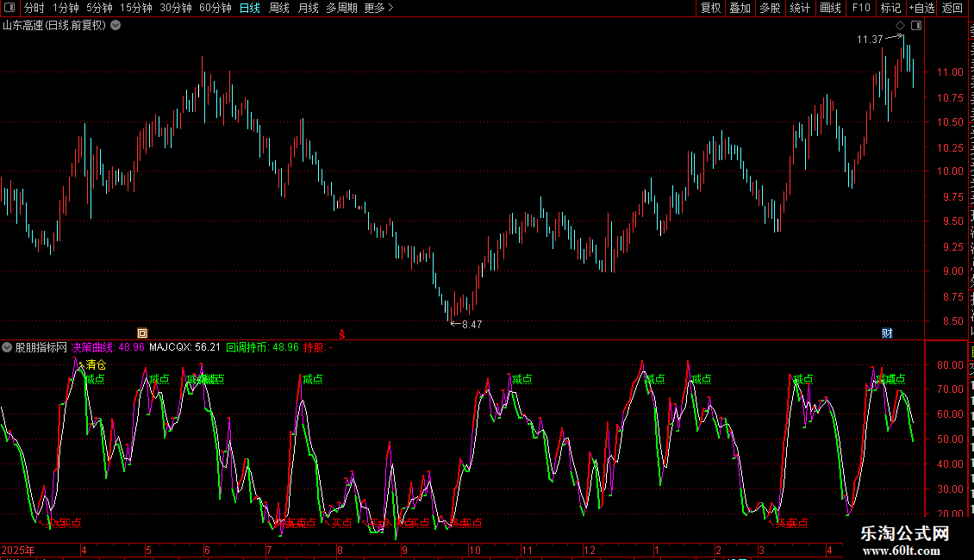The height and width of the screenshot is (560, 974).
Task: Click the 8.47 low price label
Action: (x=471, y=325)
